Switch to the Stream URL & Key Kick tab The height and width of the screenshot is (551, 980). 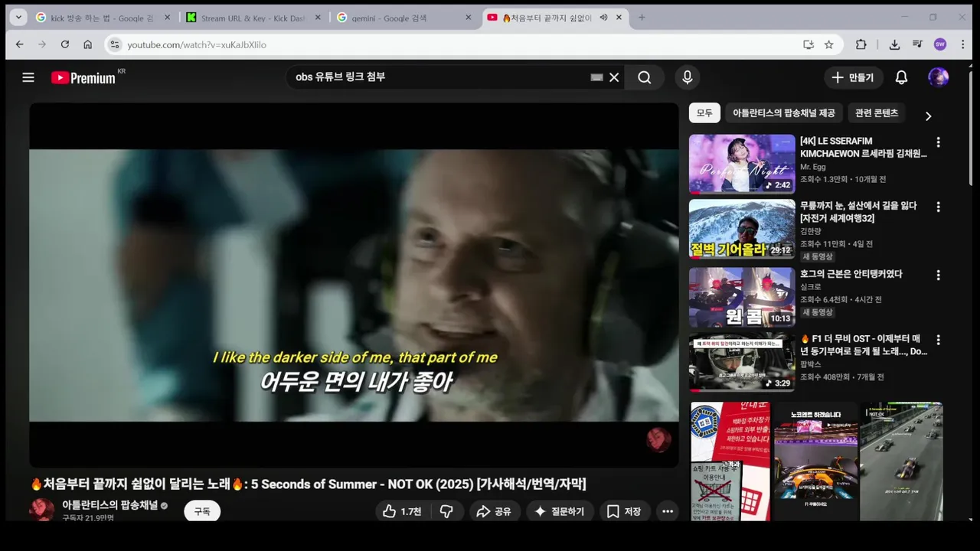(x=254, y=18)
